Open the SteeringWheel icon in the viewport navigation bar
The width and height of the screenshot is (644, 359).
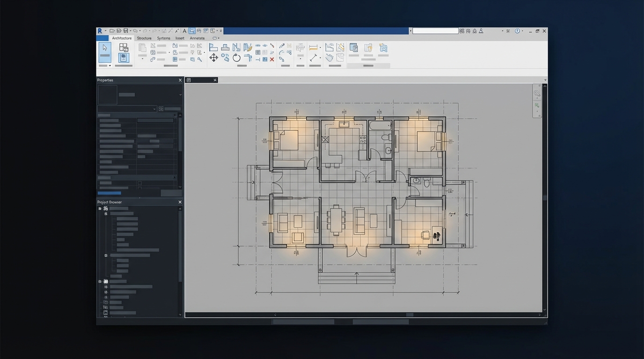537,93
